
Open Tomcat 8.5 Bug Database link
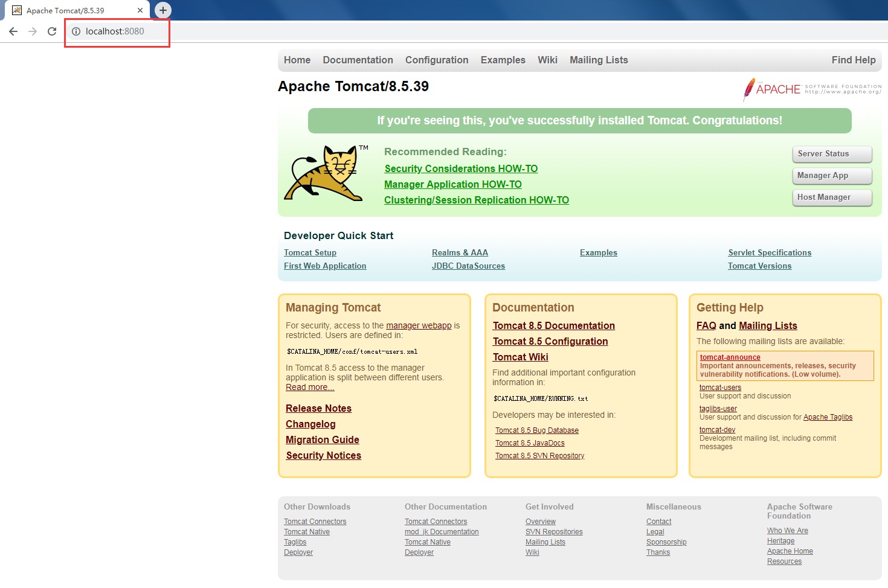tap(537, 430)
